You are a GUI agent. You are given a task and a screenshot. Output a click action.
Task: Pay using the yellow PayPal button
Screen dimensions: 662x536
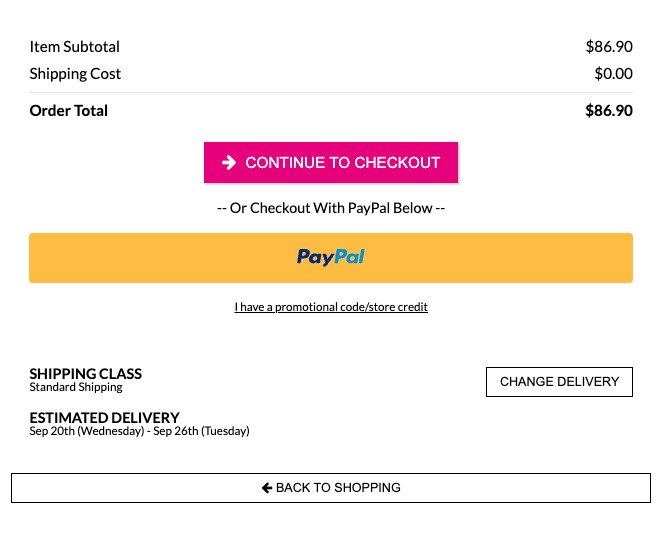coord(331,258)
